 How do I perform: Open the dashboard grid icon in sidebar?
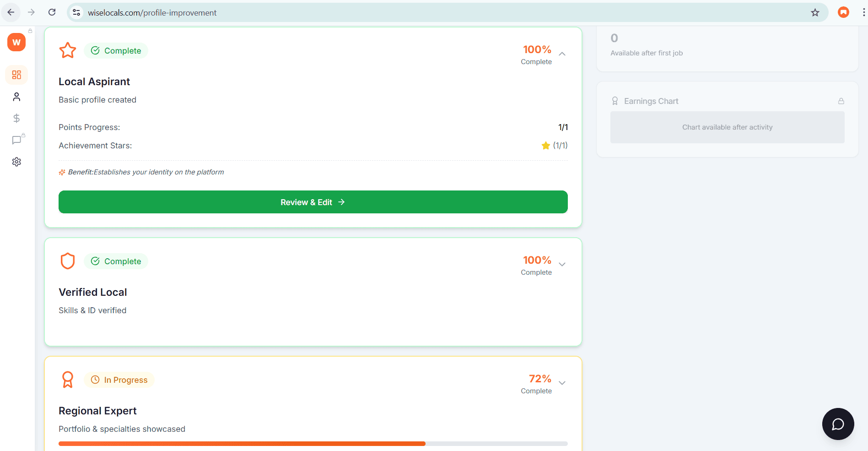tap(16, 75)
